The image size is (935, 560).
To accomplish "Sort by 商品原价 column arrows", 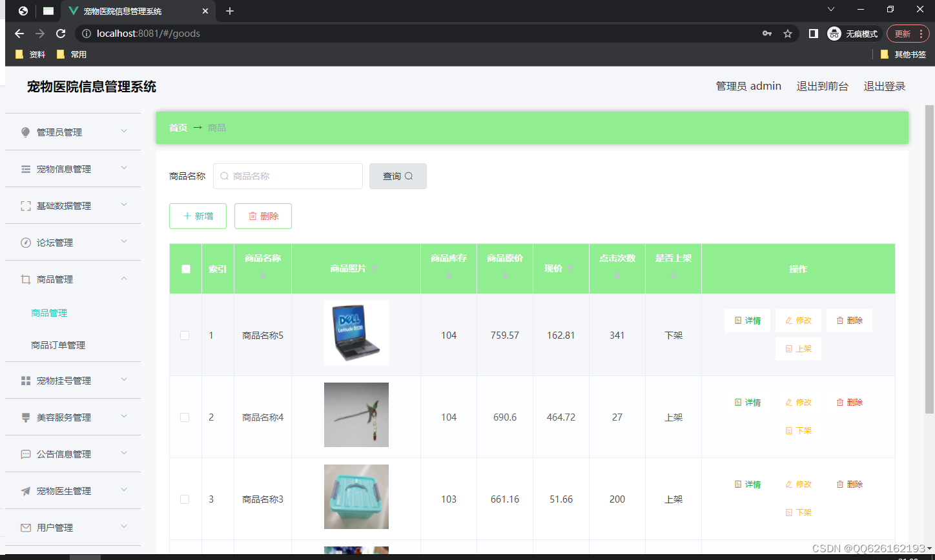I will coord(505,275).
